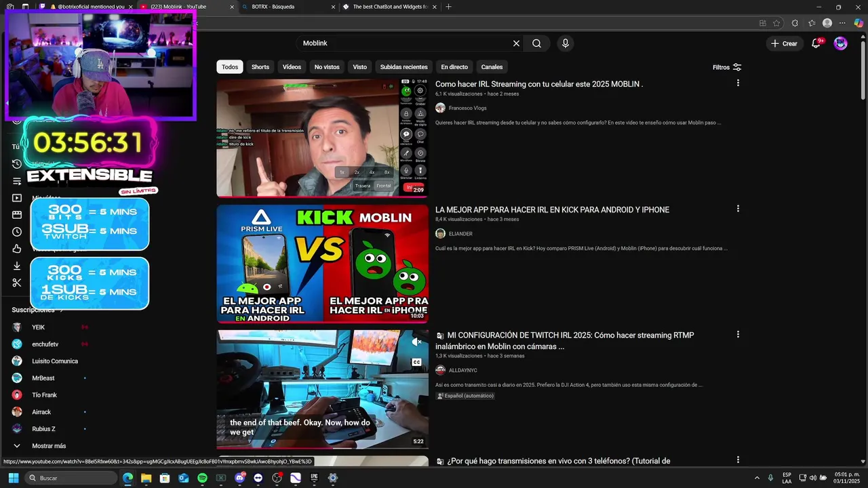Image resolution: width=868 pixels, height=488 pixels.
Task: Click the taskbar Buscar search box
Action: tap(71, 478)
